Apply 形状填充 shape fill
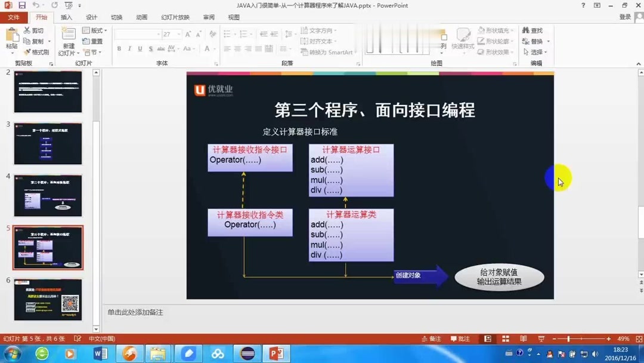Screen dimensions: 644x363 pos(497,30)
